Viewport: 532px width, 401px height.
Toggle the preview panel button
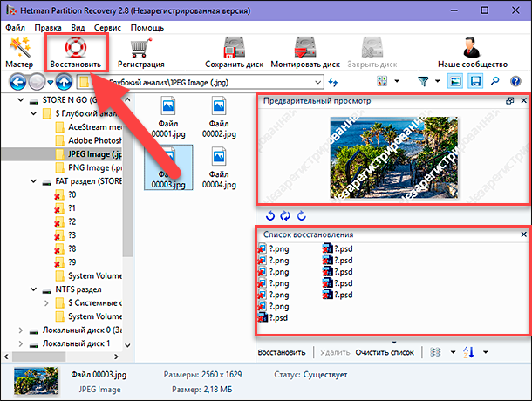point(455,81)
